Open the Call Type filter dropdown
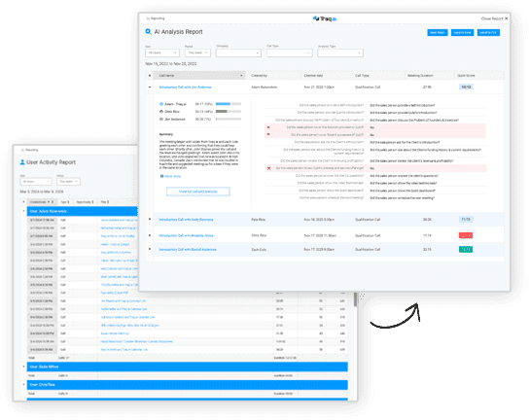 (x=290, y=52)
